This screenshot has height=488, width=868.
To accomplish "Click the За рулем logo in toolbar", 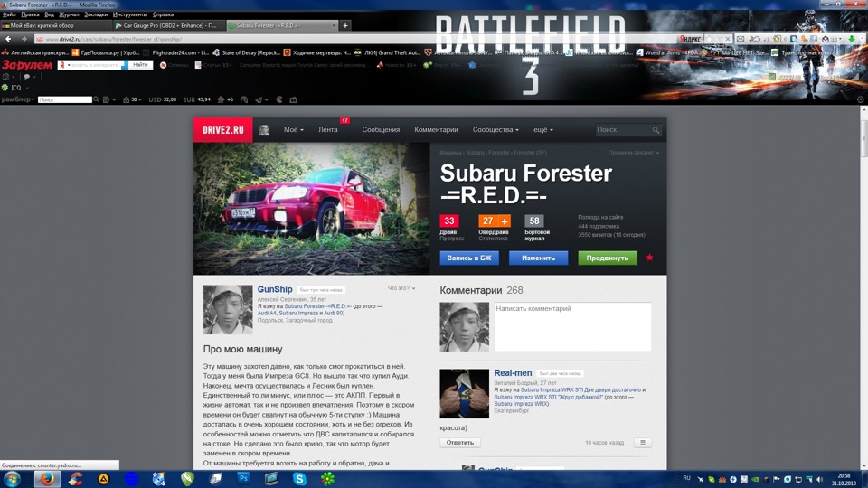I will click(x=27, y=65).
